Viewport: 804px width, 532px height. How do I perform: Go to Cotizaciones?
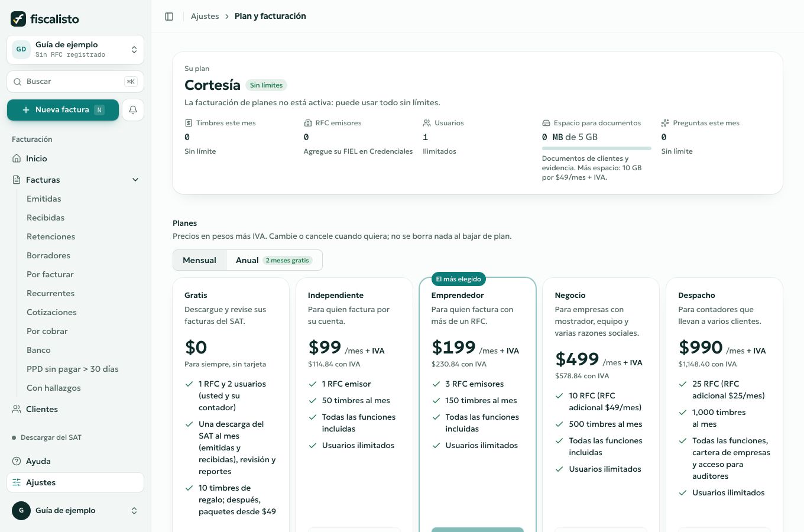(51, 312)
